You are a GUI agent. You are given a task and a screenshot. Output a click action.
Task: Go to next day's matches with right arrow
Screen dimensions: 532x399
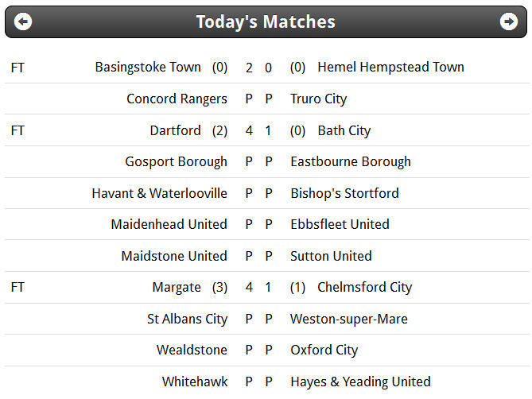point(509,21)
